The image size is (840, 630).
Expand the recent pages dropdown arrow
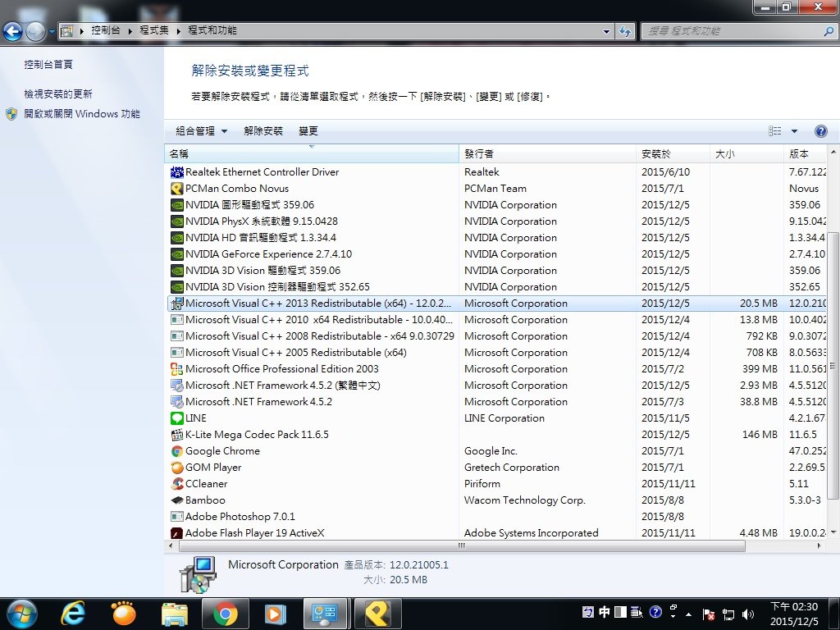pyautogui.click(x=52, y=32)
